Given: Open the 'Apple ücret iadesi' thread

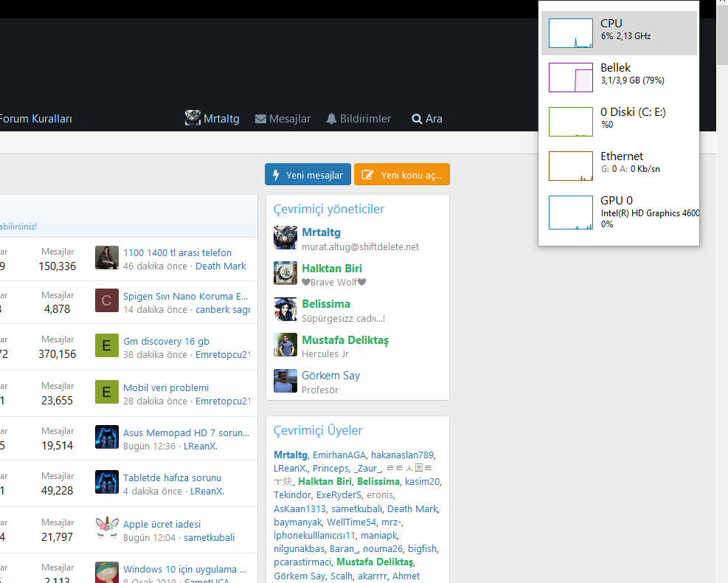Looking at the screenshot, I should point(162,525).
